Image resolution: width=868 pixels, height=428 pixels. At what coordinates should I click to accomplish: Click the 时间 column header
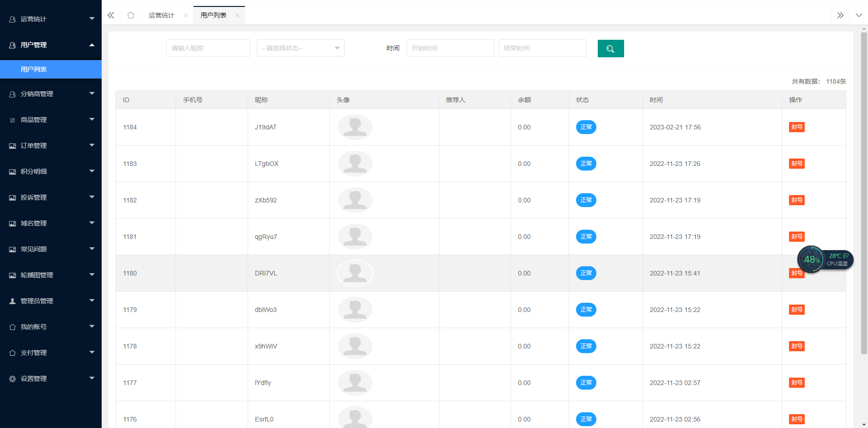point(656,100)
